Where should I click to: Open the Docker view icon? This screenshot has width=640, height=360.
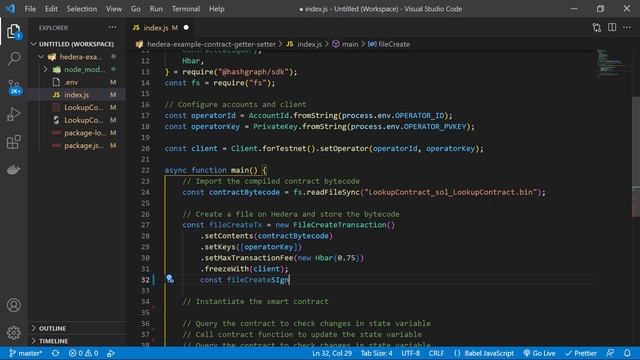13,169
